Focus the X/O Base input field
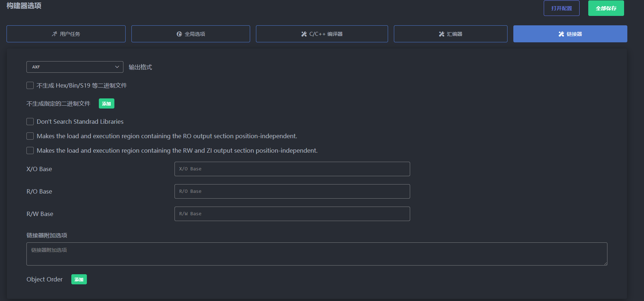This screenshot has width=644, height=301. [292, 169]
